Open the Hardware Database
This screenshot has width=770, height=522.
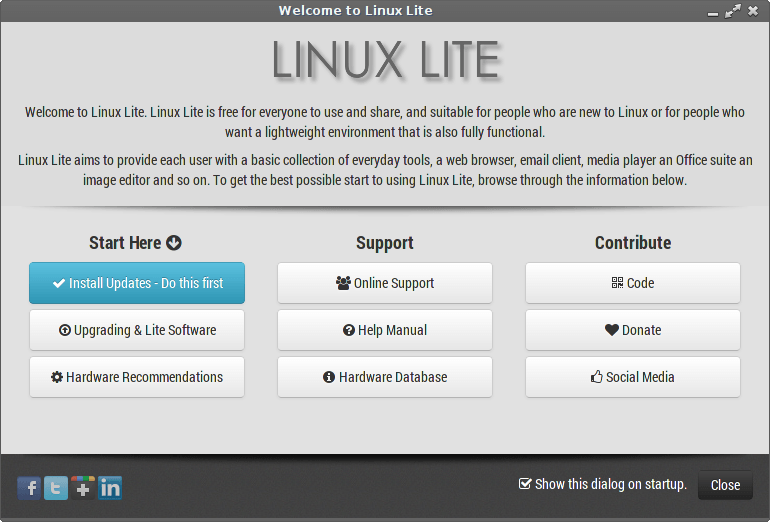[385, 377]
